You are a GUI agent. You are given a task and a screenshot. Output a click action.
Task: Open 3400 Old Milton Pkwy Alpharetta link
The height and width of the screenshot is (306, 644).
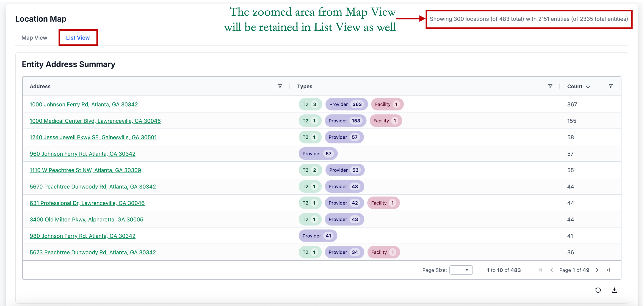pyautogui.click(x=86, y=219)
